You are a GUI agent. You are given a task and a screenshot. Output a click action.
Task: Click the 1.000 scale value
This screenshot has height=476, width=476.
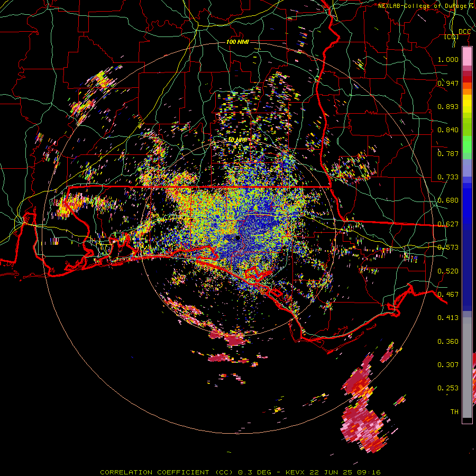[448, 59]
